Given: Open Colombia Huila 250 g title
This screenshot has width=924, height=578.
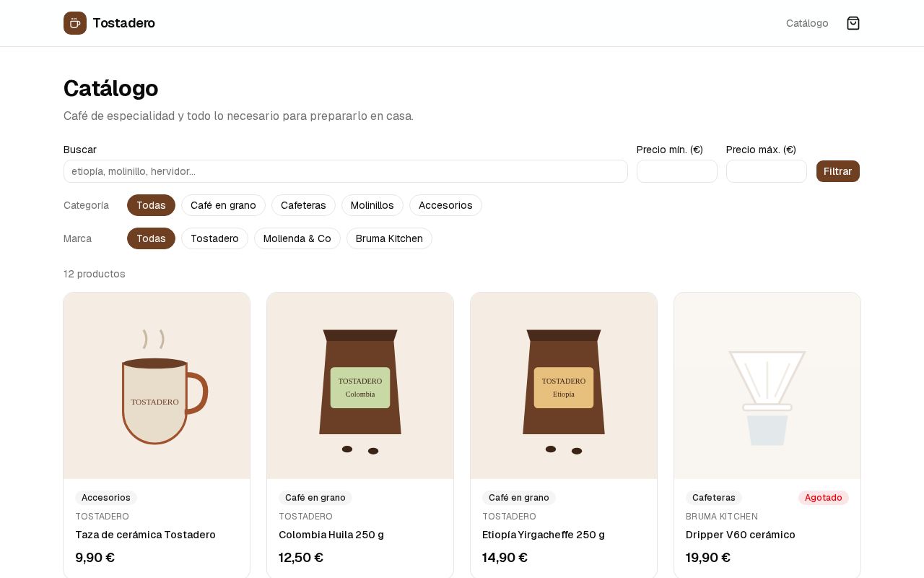Looking at the screenshot, I should pos(331,535).
